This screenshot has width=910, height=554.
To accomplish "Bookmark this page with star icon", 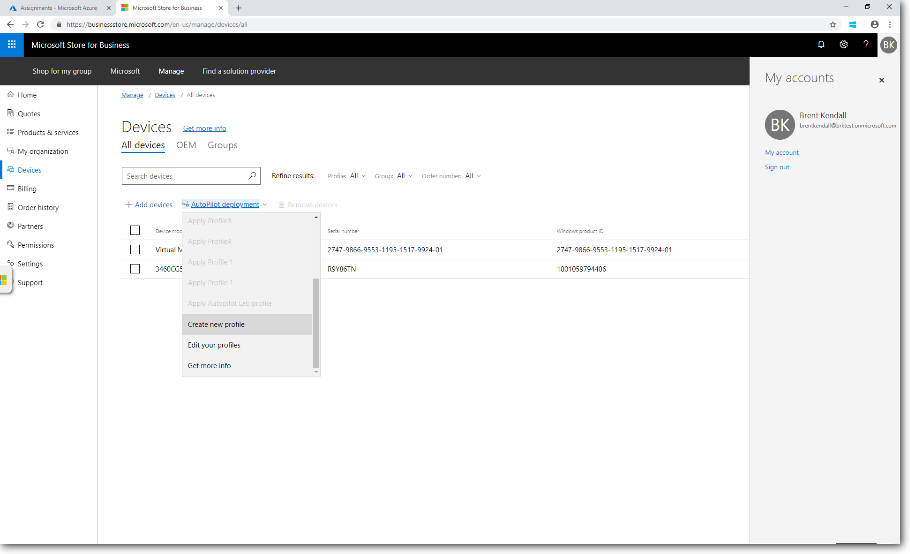I will tap(832, 24).
